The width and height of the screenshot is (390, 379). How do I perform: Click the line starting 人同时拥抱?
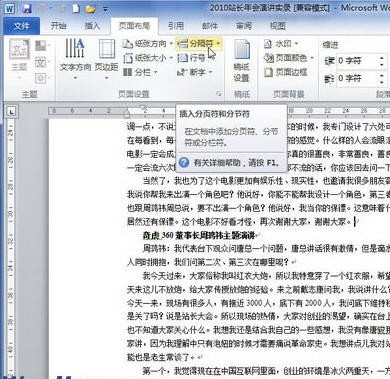(x=209, y=262)
